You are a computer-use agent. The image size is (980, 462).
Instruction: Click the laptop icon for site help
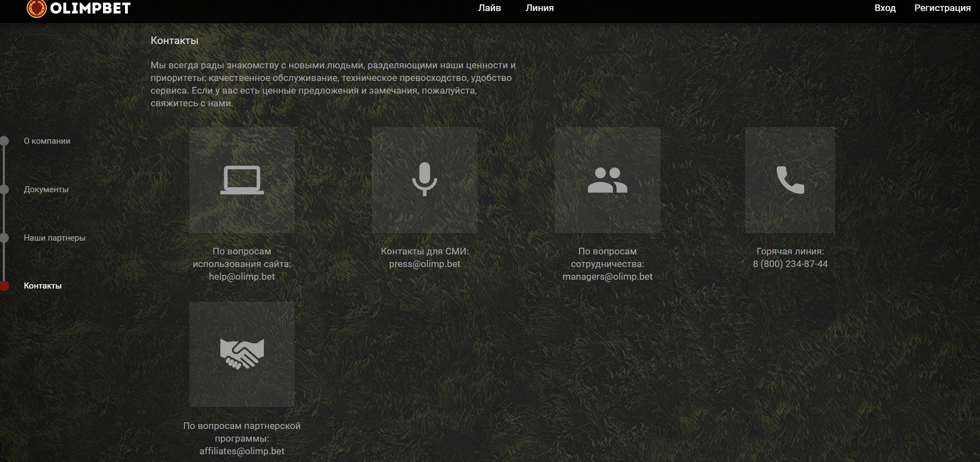coord(242,180)
